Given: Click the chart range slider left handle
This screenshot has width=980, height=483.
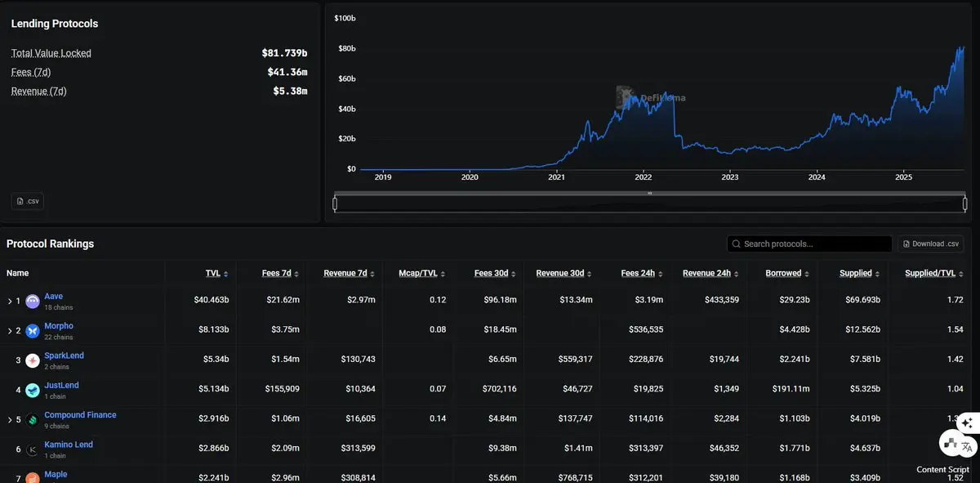Looking at the screenshot, I should 335,203.
